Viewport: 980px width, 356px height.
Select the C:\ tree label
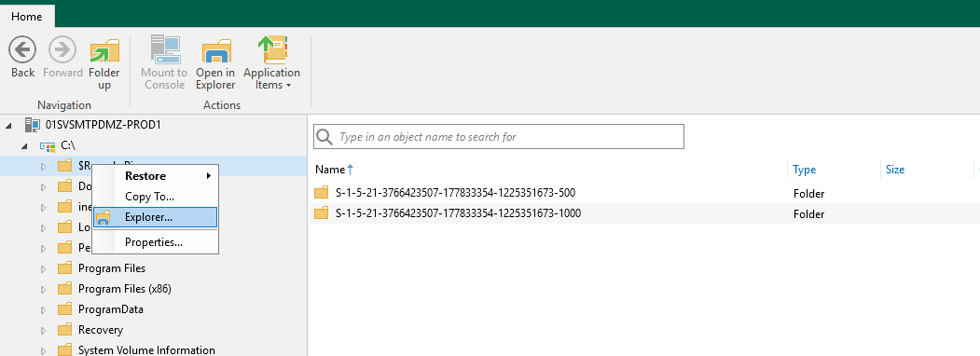click(x=68, y=145)
